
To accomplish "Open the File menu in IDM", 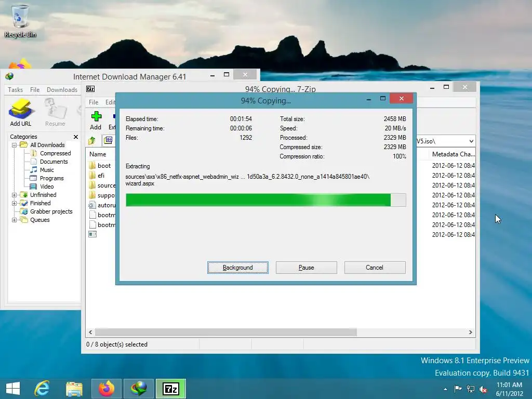I will (35, 89).
